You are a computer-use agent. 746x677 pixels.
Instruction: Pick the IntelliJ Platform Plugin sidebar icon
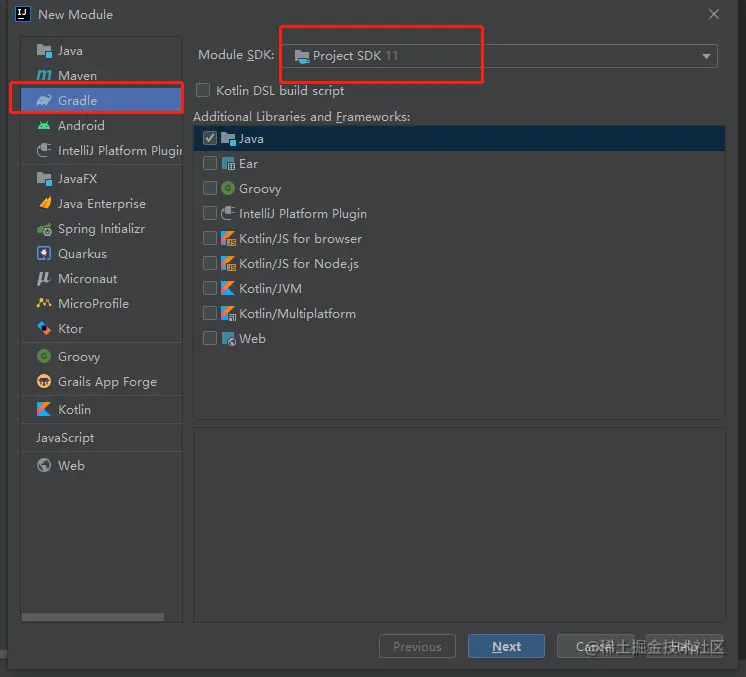click(44, 150)
